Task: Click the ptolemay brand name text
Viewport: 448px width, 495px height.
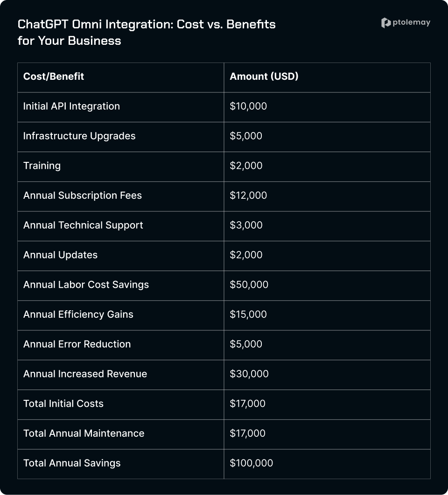Action: 412,23
